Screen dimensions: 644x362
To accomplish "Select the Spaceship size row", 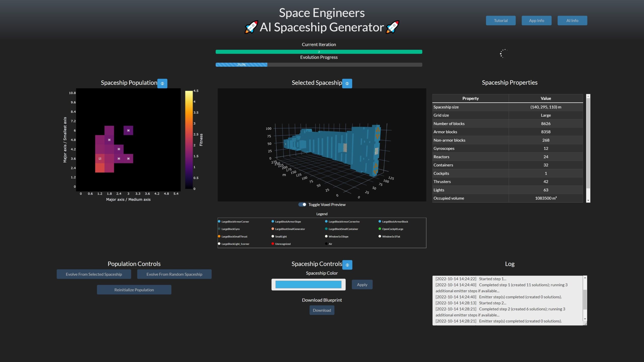I will (508, 107).
